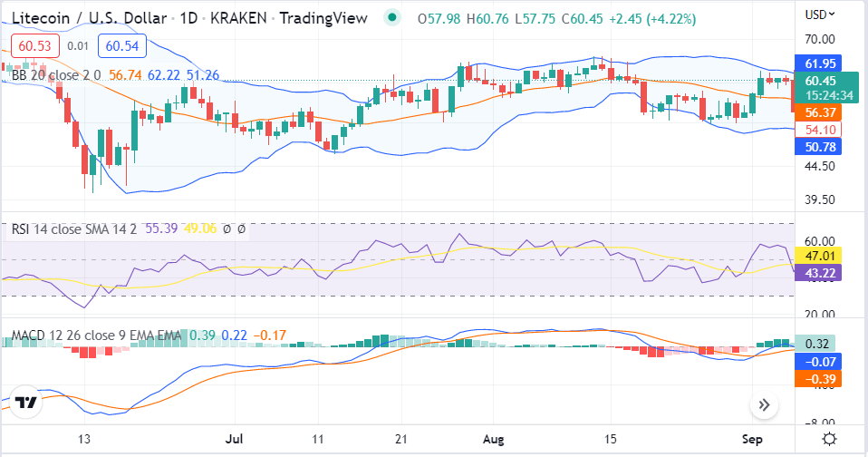Open the USD currency dropdown
This screenshot has width=868, height=457.
[820, 15]
